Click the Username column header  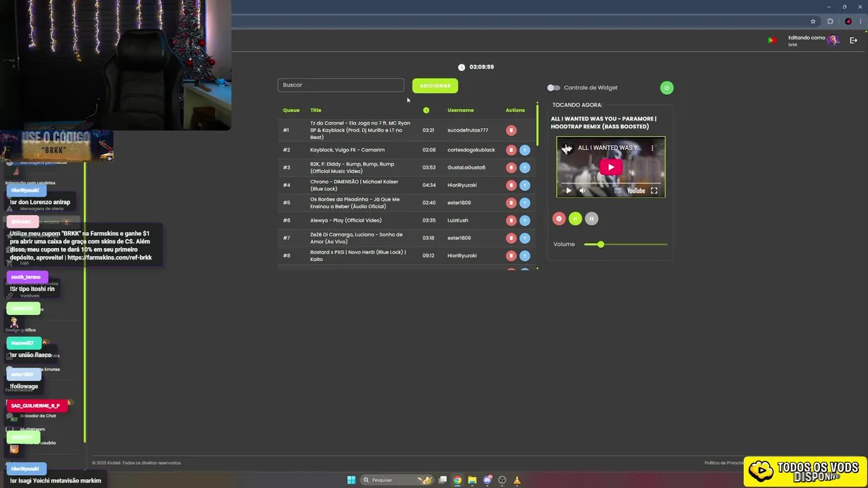click(x=460, y=110)
